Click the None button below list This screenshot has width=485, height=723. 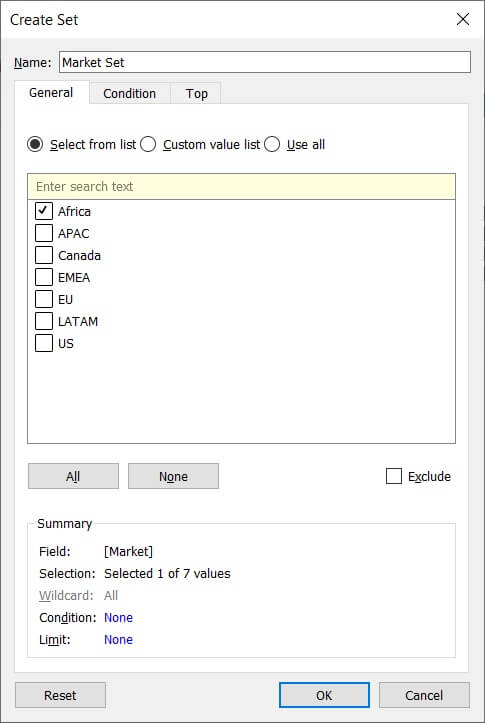click(x=173, y=476)
